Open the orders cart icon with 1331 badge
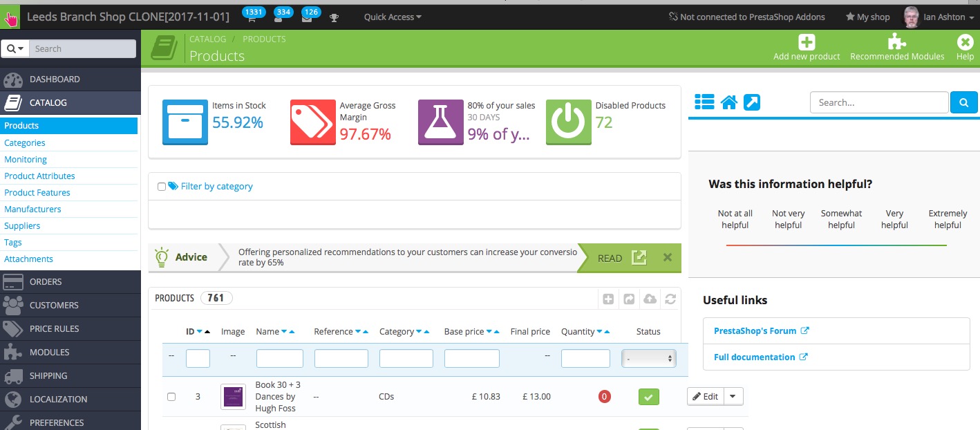 click(x=252, y=19)
